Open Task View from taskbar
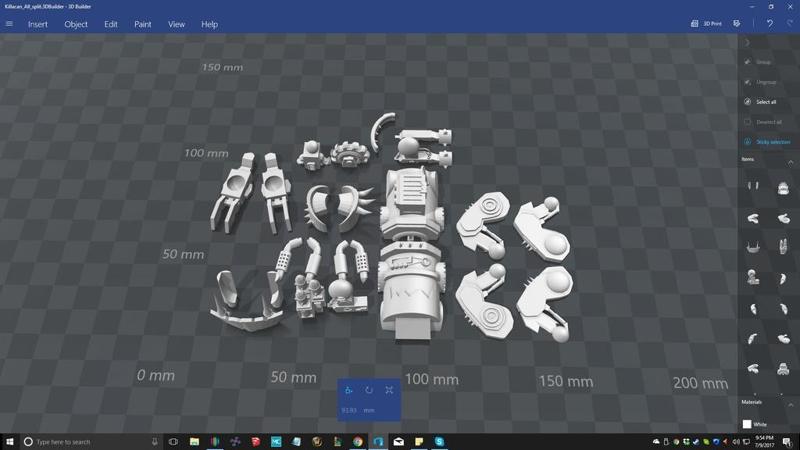 coord(173,441)
